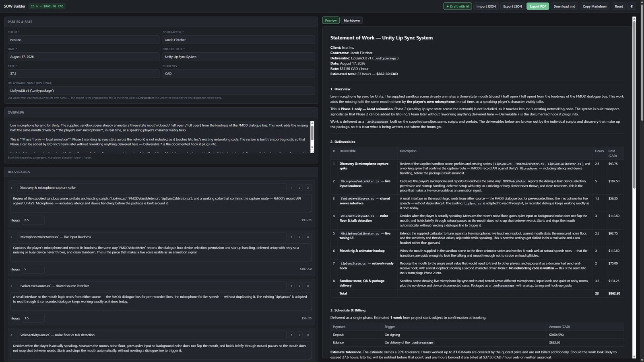Click the Client field with Isto Inc.
This screenshot has height=362, width=644.
83,40
